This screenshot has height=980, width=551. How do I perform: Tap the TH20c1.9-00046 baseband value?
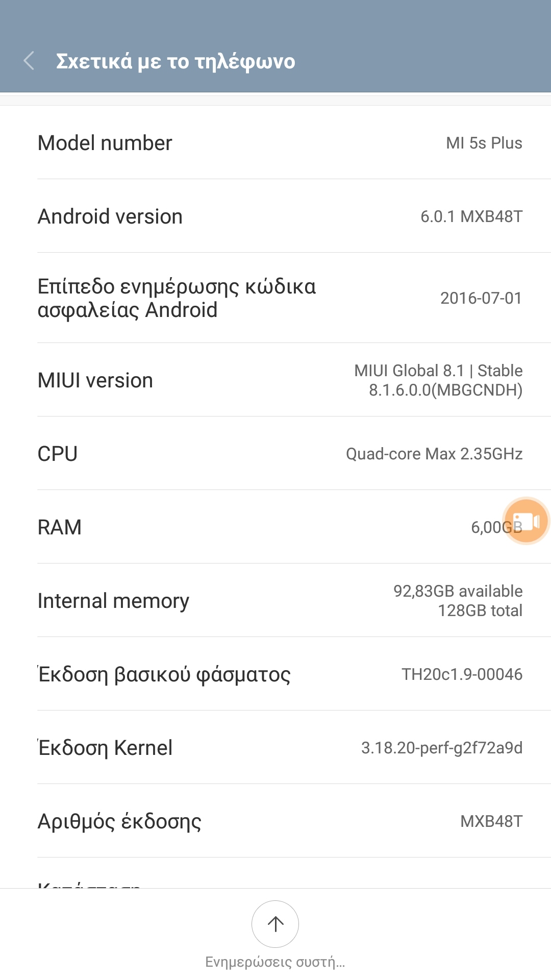pyautogui.click(x=462, y=674)
